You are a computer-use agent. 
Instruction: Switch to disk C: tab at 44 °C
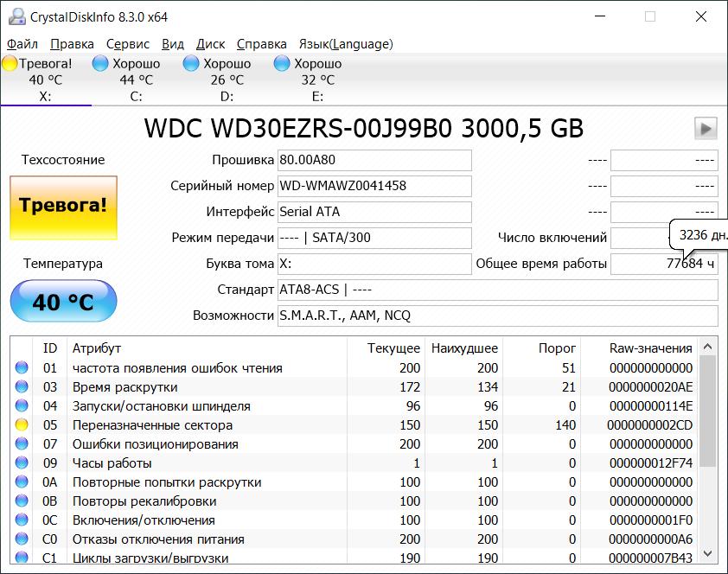click(137, 80)
